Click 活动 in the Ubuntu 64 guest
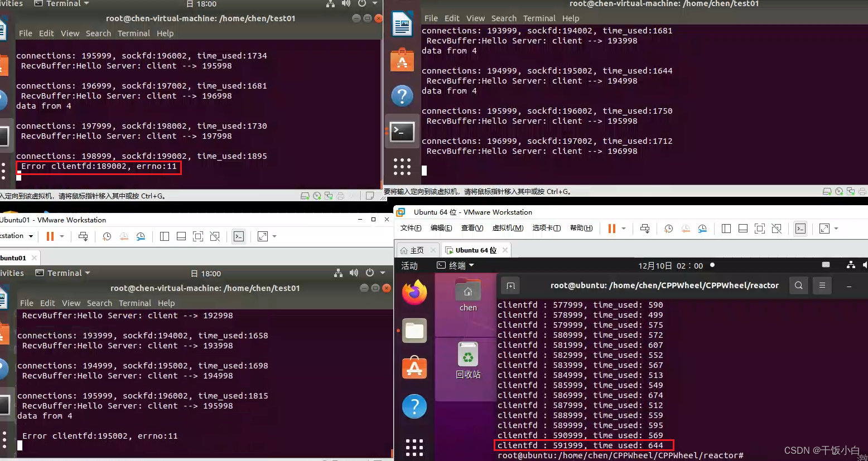The height and width of the screenshot is (461, 868). point(409,266)
